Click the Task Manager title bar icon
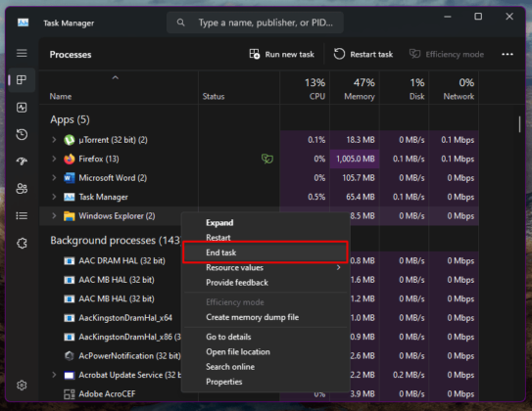 (x=24, y=23)
